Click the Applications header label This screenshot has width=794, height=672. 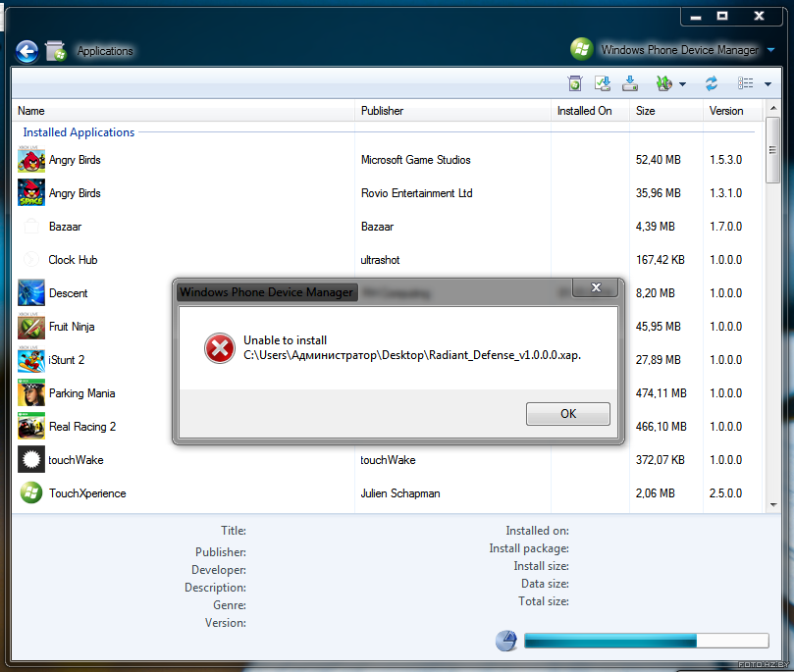click(105, 51)
